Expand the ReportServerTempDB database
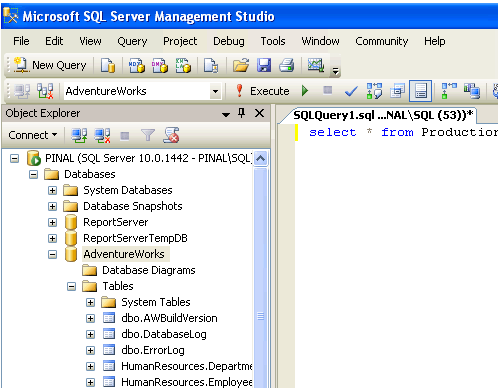Image resolution: width=498 pixels, height=388 pixels. click(52, 238)
